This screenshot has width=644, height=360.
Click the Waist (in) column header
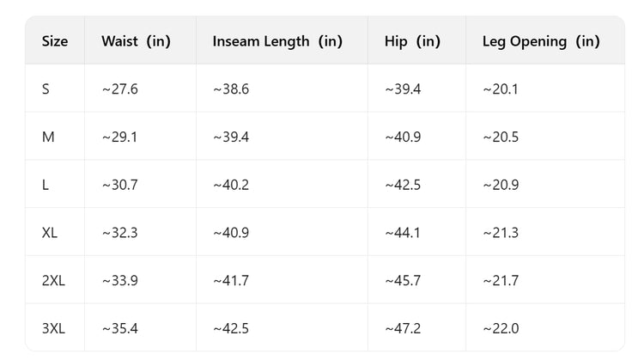(x=136, y=40)
